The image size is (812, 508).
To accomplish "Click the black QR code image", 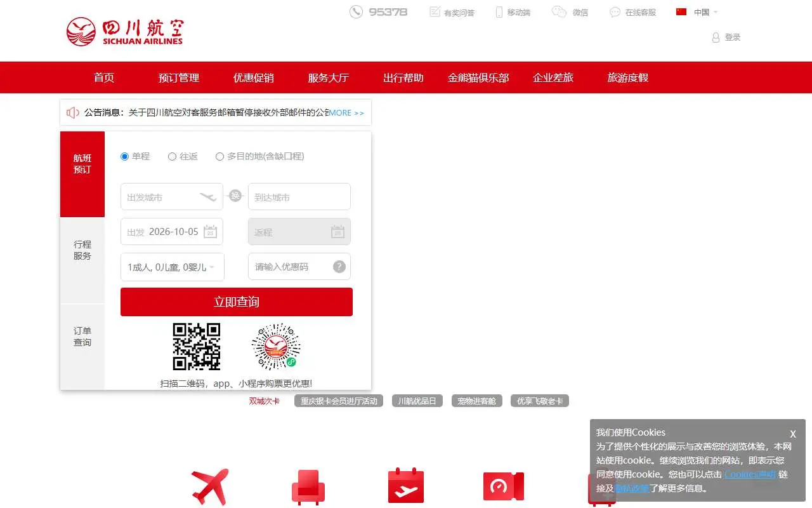I will (x=197, y=347).
